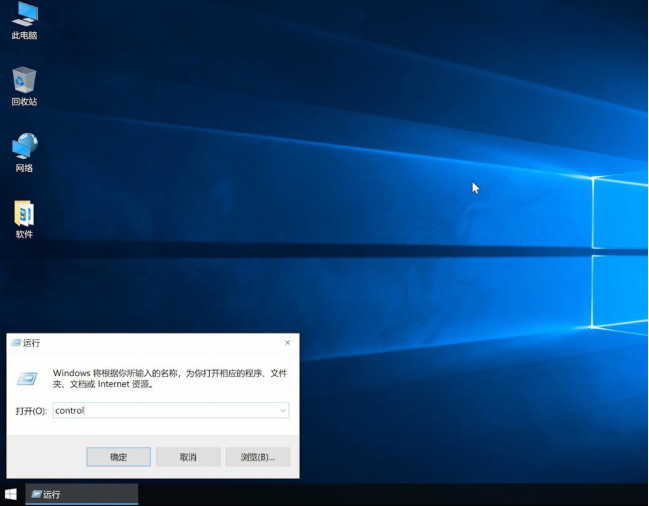Click the 此电脑 label text under icon

[x=24, y=36]
